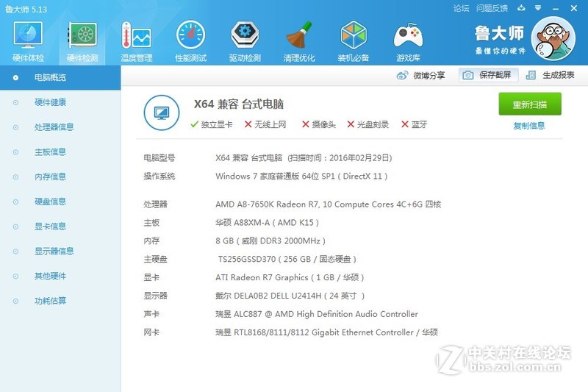Viewport: 588px width, 392px height.
Task: Click the 独立显卡 status indicator
Action: [212, 124]
